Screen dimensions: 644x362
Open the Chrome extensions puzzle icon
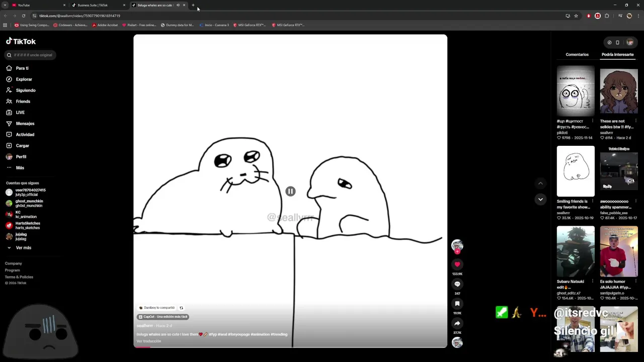[607, 16]
